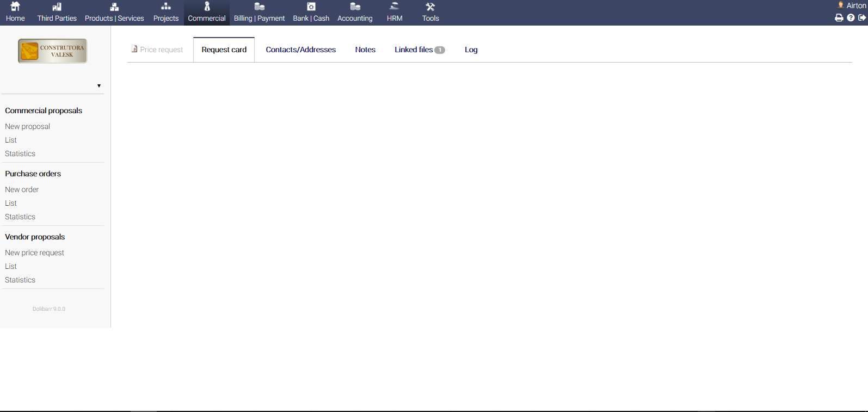Open Products | Services module icon
868x412 pixels.
click(x=114, y=7)
